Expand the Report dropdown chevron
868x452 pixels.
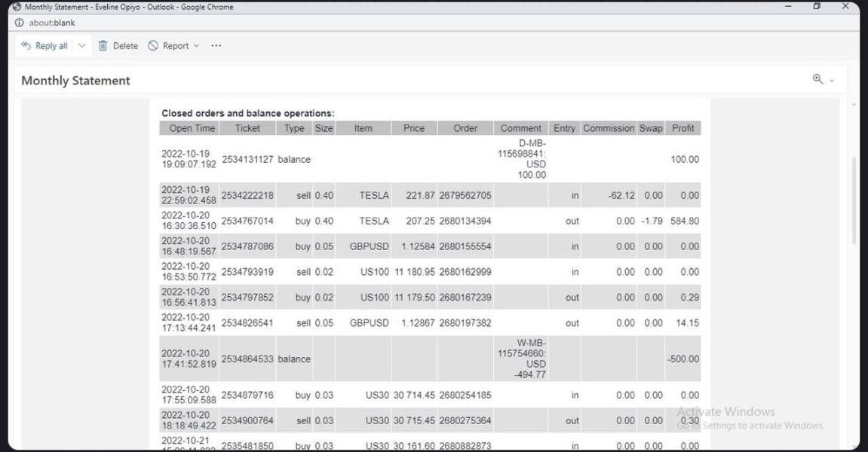(197, 46)
